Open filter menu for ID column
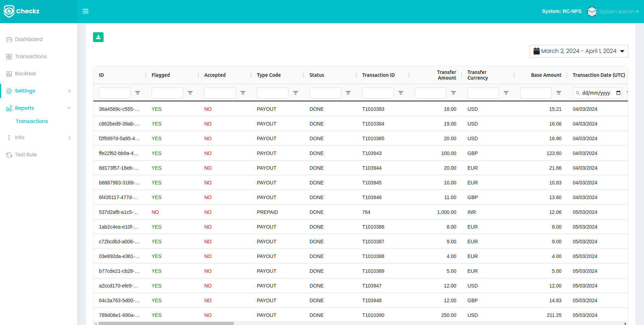Screen dimensions: 644x325 [138, 93]
